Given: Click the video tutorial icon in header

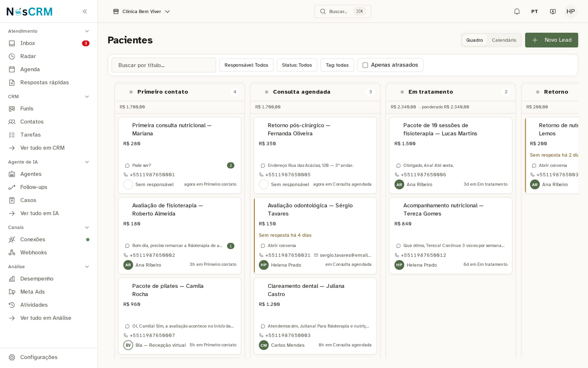Looking at the screenshot, I should click(x=553, y=11).
